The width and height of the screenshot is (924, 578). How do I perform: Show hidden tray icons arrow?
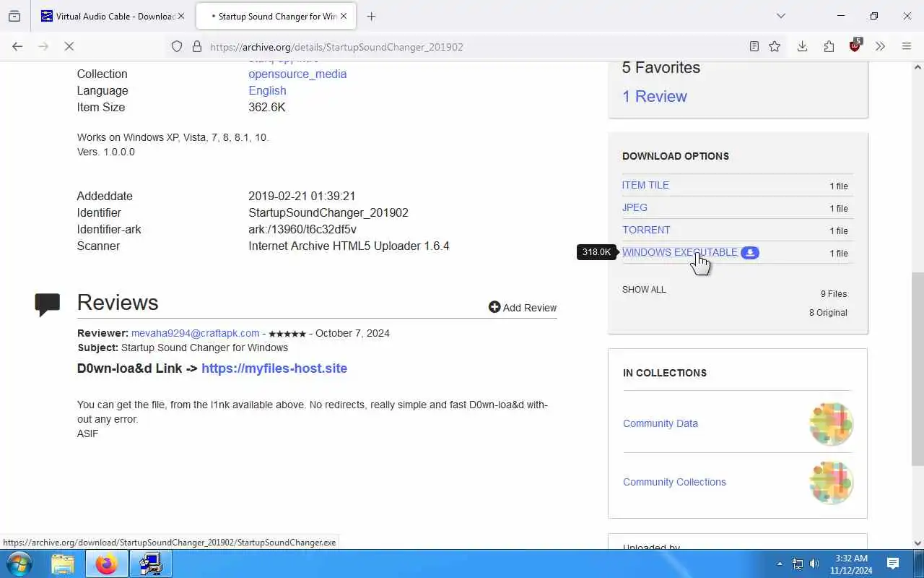[780, 564]
